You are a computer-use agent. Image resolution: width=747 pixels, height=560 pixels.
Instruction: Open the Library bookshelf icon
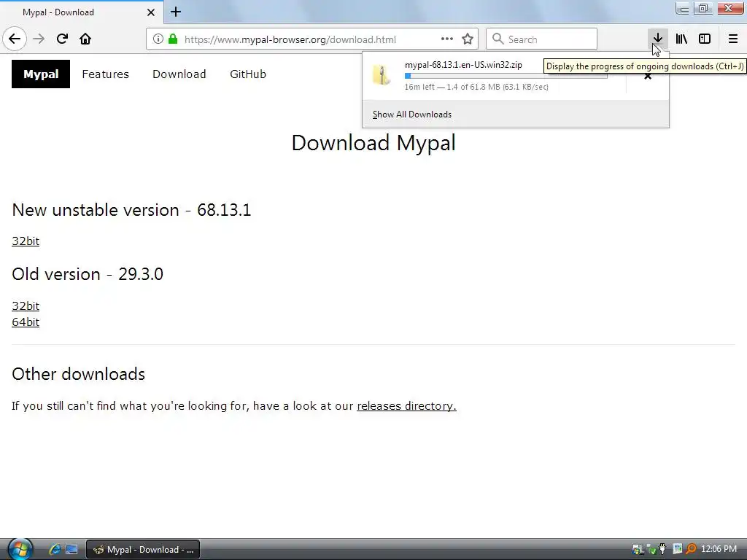(x=681, y=39)
